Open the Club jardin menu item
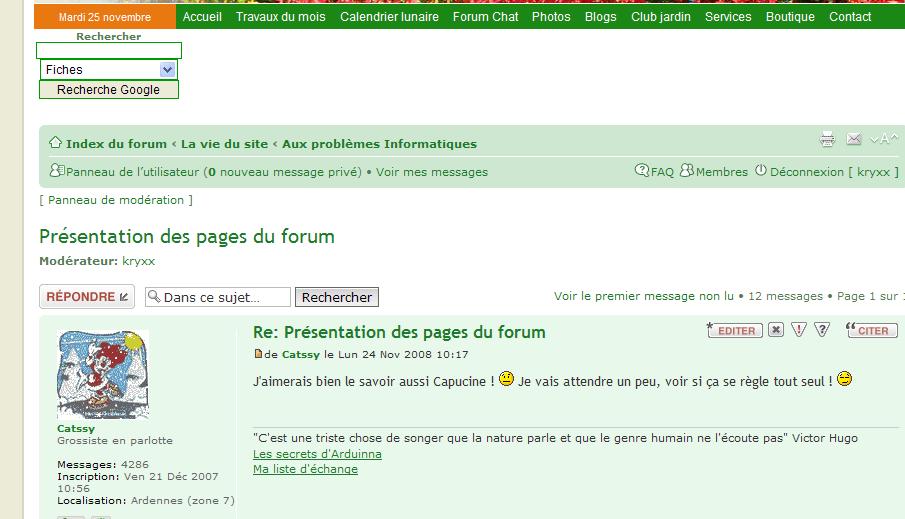This screenshot has height=519, width=905. (x=660, y=17)
